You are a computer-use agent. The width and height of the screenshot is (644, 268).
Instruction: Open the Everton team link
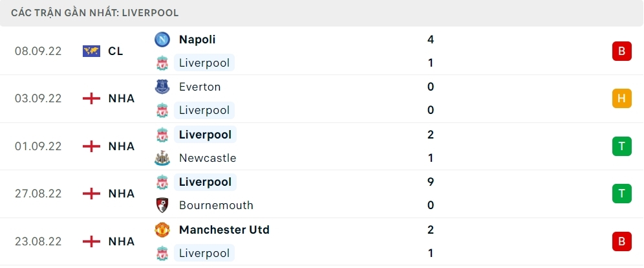pos(200,87)
